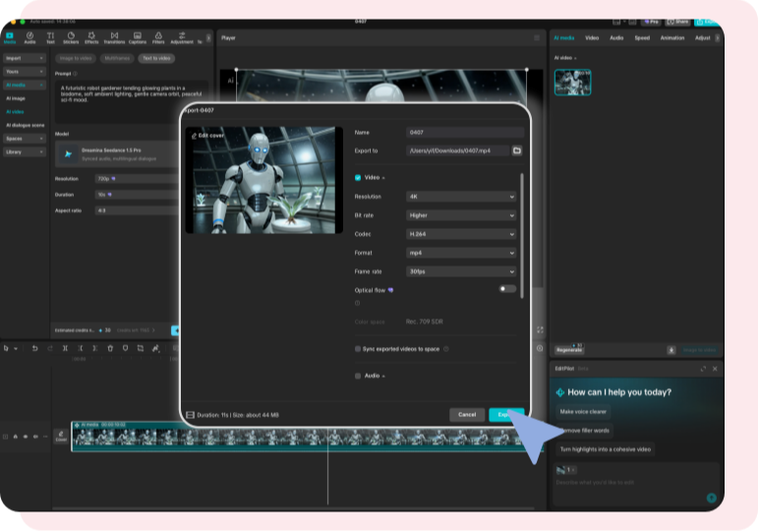Open the Resolution 4K dropdown
The image size is (759, 532).
coord(461,197)
